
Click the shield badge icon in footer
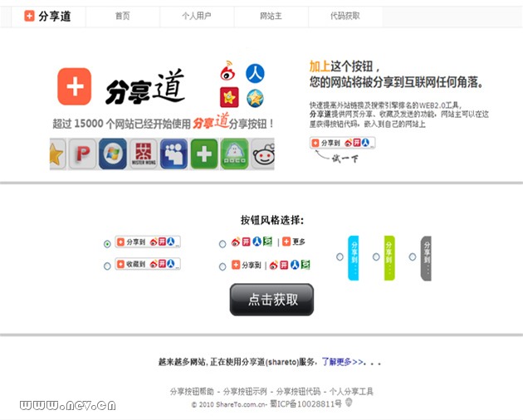click(349, 403)
